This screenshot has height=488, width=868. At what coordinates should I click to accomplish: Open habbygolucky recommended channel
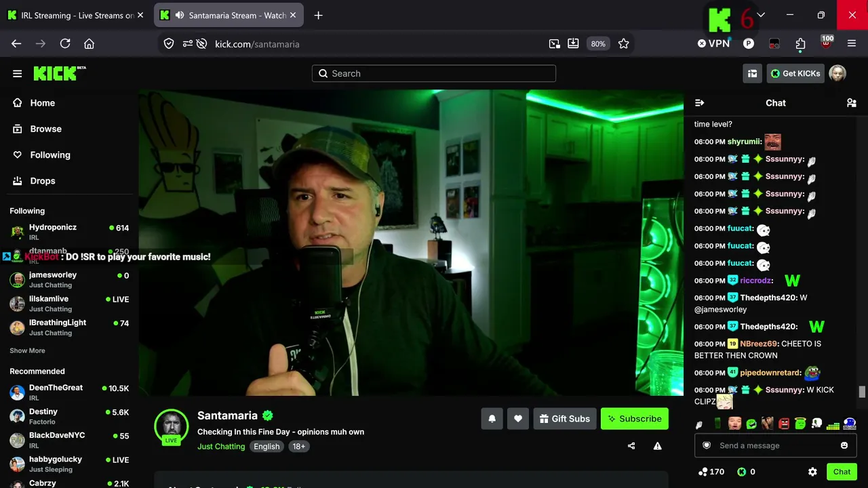tap(69, 464)
